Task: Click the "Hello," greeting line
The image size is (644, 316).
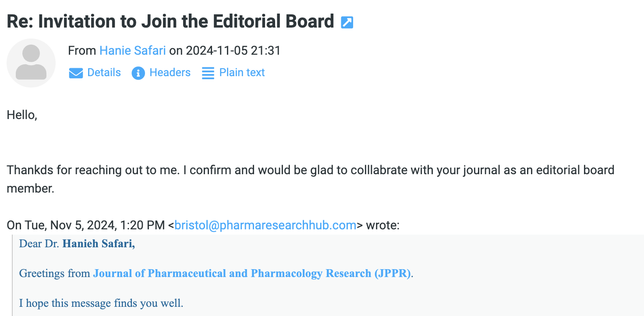Action: pos(22,115)
